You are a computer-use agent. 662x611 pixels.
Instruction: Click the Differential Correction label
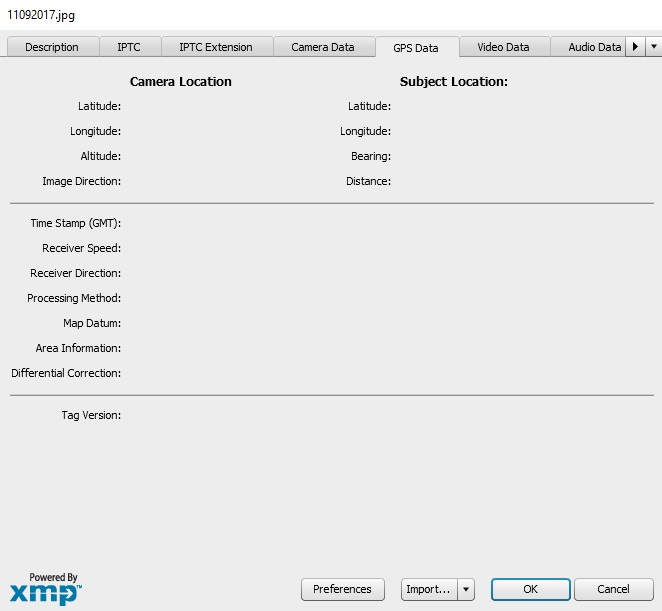point(66,373)
